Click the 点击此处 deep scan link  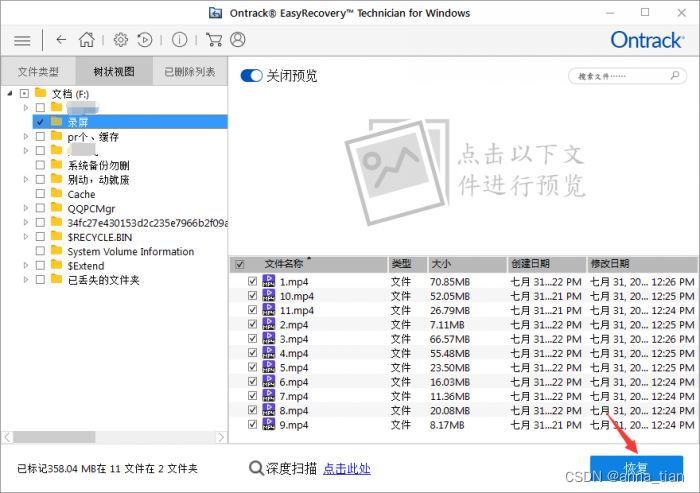click(346, 468)
